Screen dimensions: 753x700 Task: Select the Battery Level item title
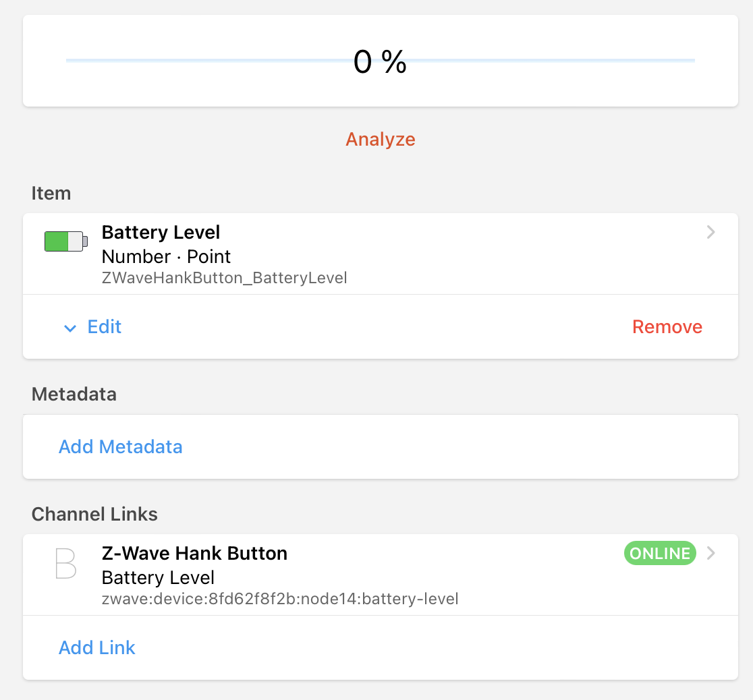(161, 233)
